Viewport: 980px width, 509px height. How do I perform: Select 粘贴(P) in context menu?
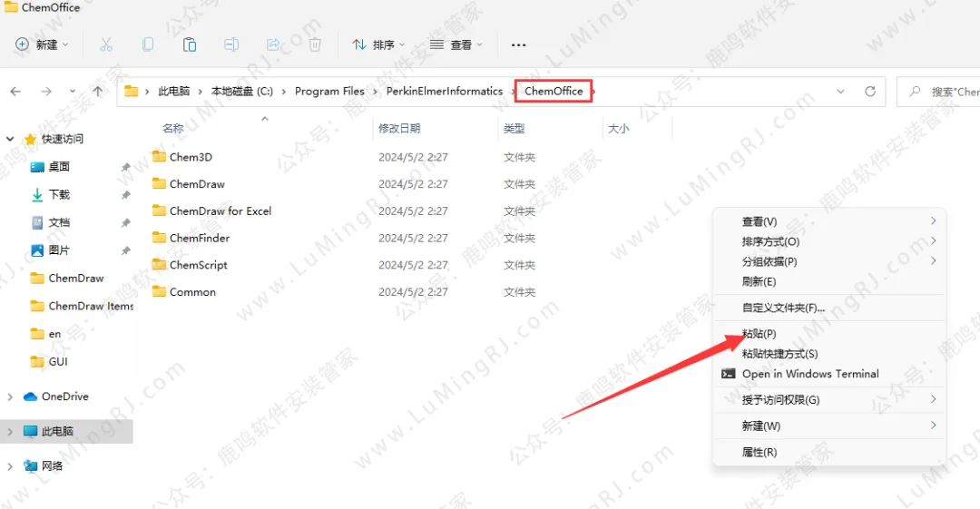759,334
